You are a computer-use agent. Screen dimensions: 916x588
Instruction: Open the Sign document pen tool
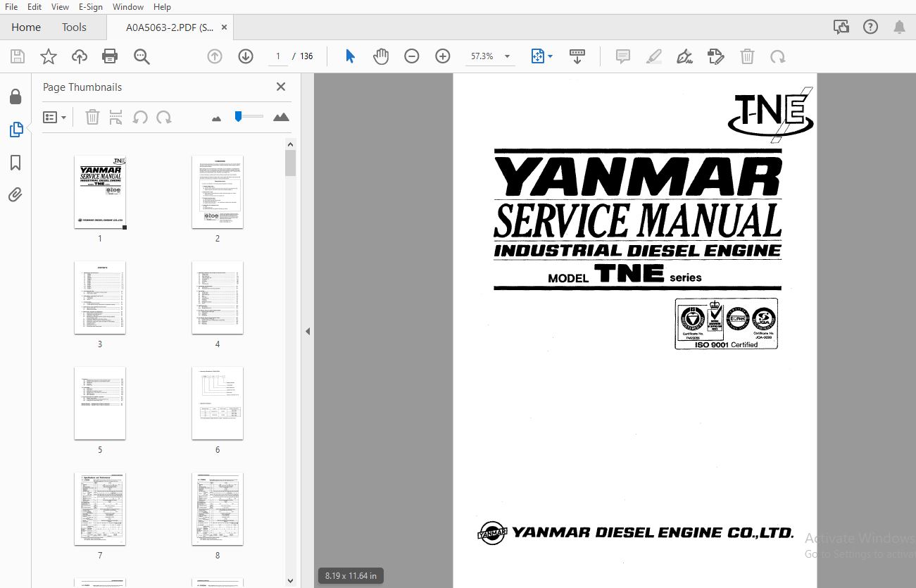pos(684,56)
